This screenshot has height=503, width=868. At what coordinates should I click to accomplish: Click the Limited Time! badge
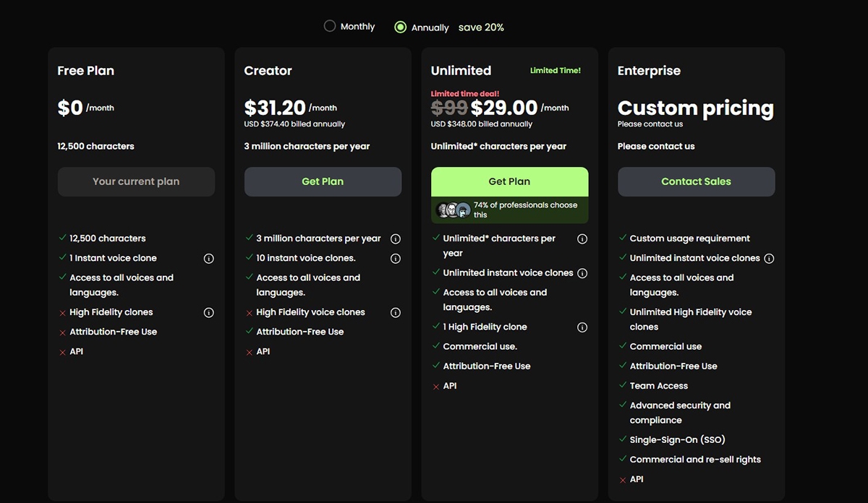click(x=555, y=71)
